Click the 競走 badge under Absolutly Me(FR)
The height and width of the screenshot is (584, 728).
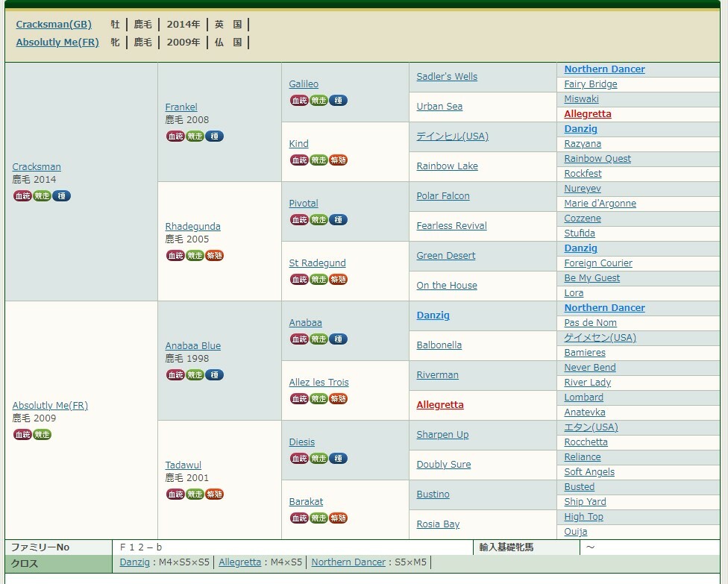[x=42, y=435]
